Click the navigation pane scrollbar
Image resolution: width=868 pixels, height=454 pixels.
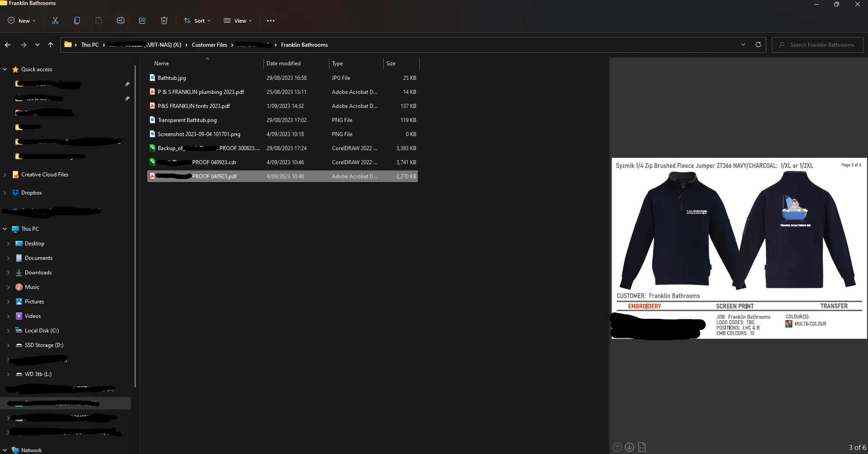[135, 227]
